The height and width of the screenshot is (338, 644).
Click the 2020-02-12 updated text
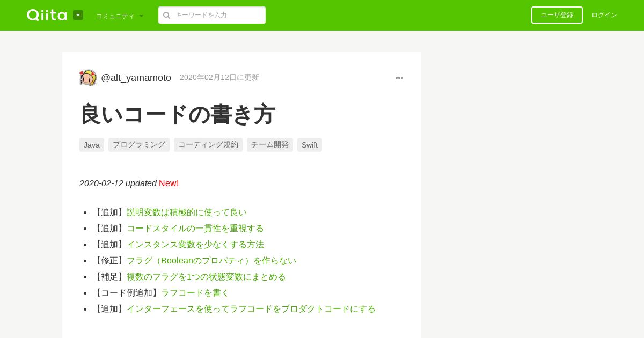tap(118, 183)
